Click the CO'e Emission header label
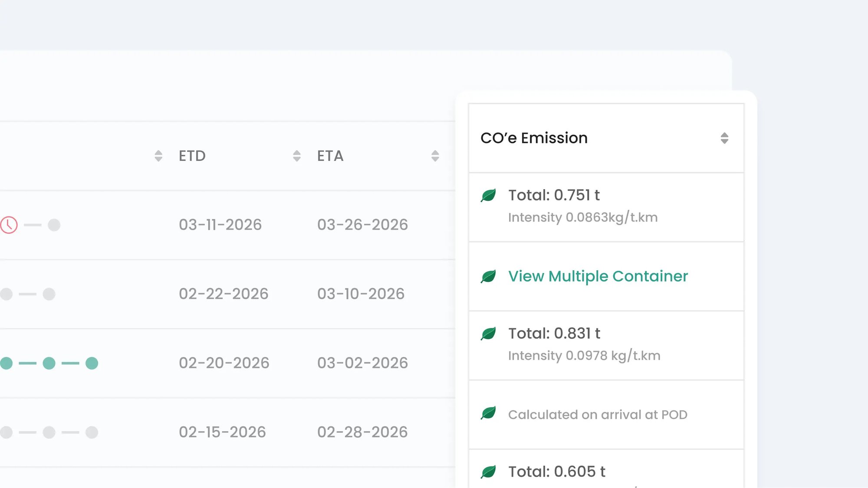Screen dimensions: 868x488 [x=534, y=138]
